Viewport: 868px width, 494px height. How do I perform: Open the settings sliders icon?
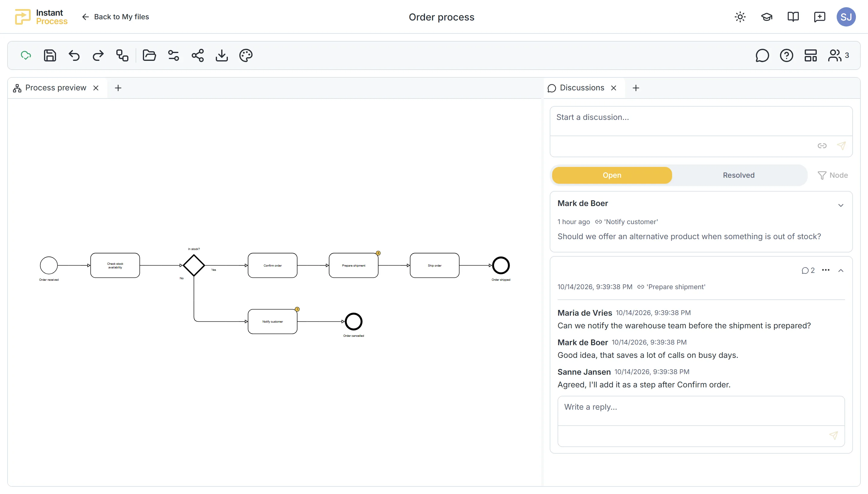174,55
